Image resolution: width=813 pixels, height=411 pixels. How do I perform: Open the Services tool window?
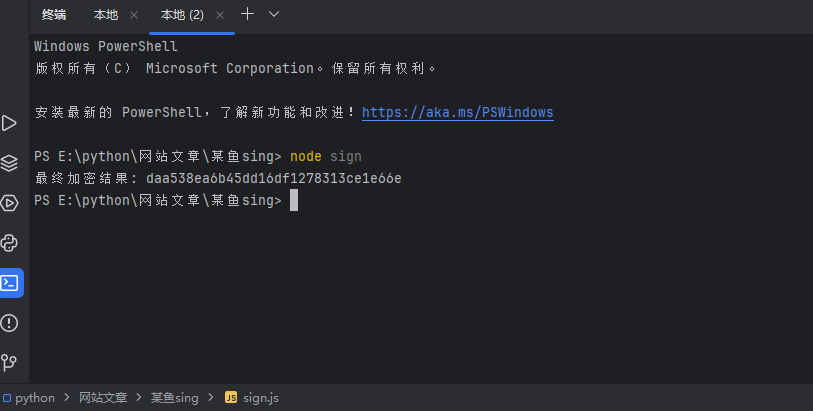tap(10, 203)
